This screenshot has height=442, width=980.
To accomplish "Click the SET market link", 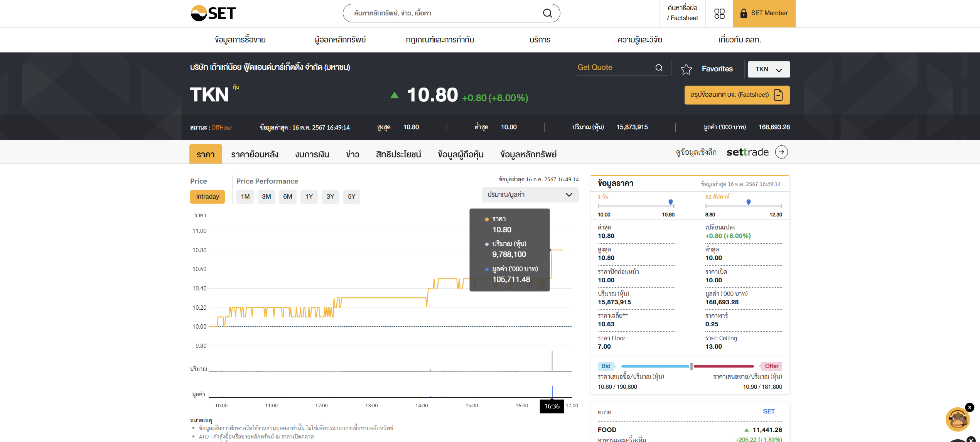I will coord(768,411).
